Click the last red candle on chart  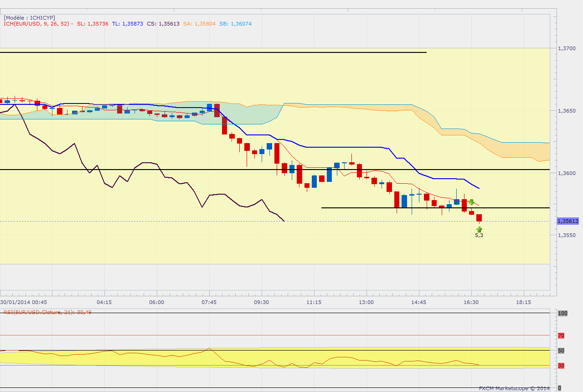click(x=479, y=218)
